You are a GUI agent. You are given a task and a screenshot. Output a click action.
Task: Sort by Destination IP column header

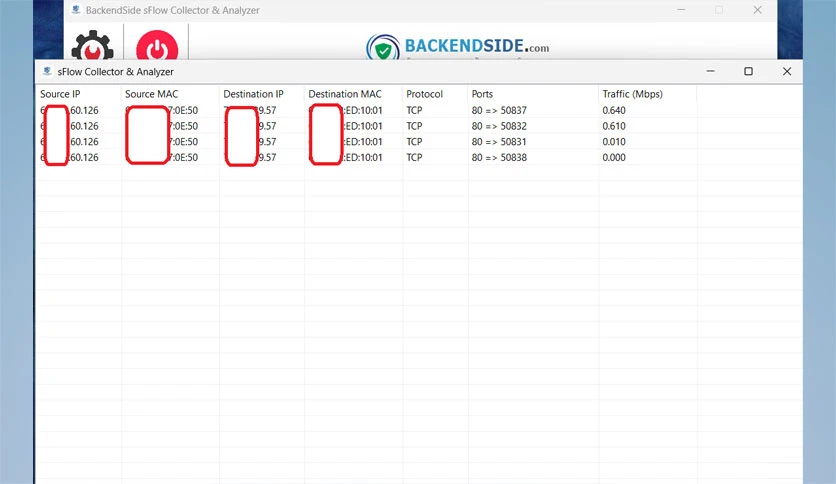[253, 94]
